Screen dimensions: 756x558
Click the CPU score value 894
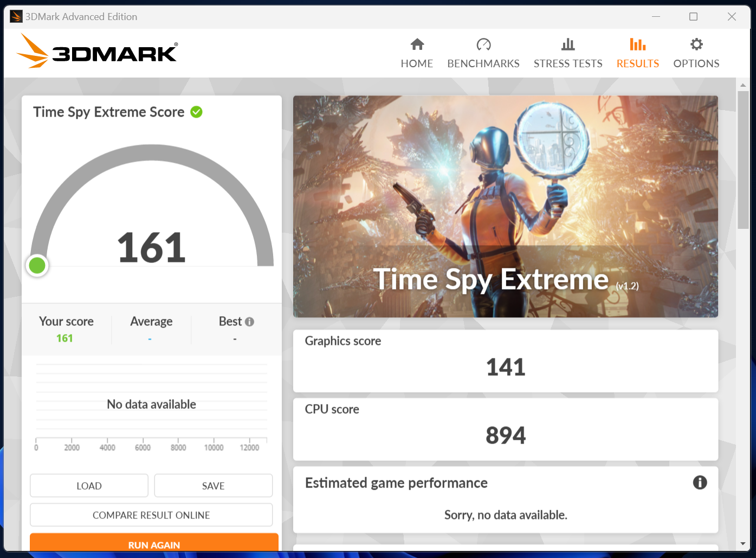click(506, 435)
